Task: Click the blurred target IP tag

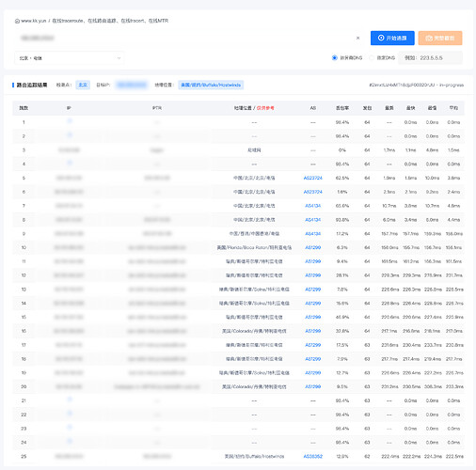Action: 132,85
